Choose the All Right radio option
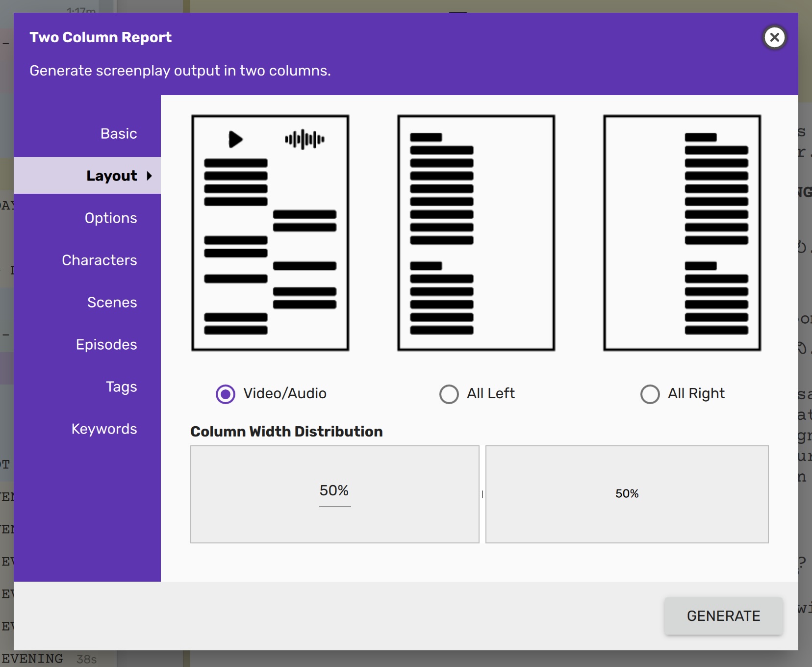Viewport: 812px width, 667px height. pyautogui.click(x=650, y=394)
